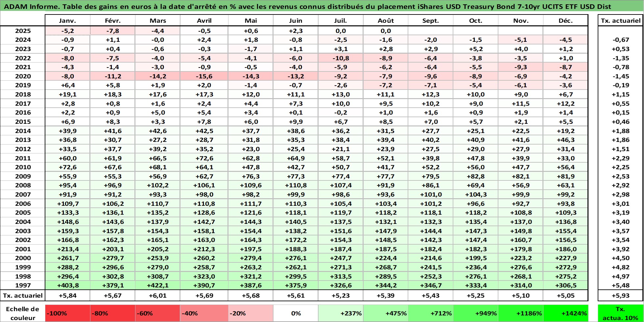Select the November 2021 cell '-9,3'
Viewport: 644px width, 322px height.
521,67
